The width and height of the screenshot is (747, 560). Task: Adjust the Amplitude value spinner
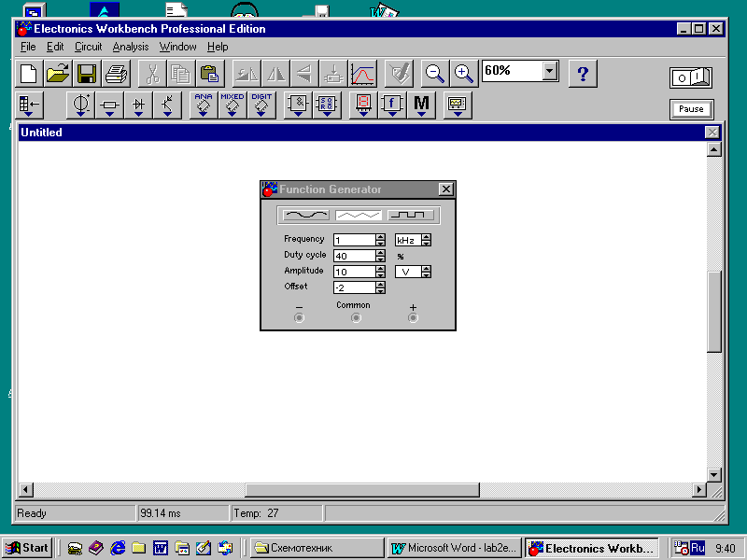pos(380,272)
